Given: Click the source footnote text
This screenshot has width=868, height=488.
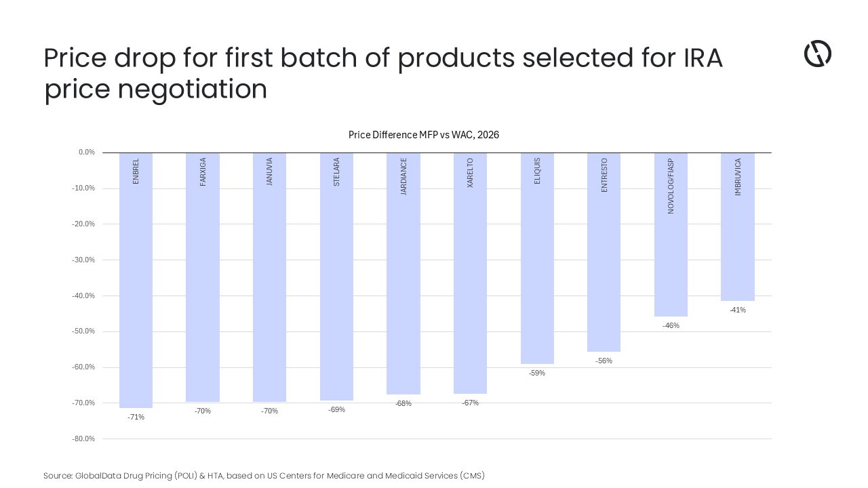Looking at the screenshot, I should [264, 476].
